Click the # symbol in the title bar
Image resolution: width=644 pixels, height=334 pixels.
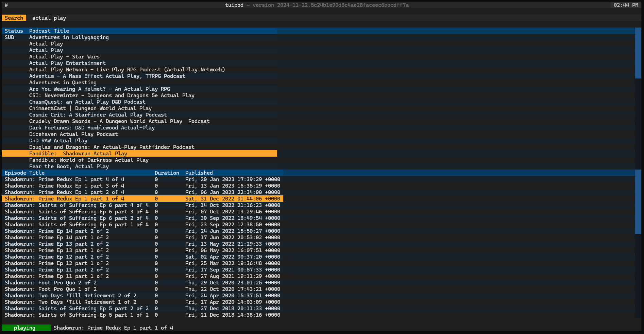(6, 5)
